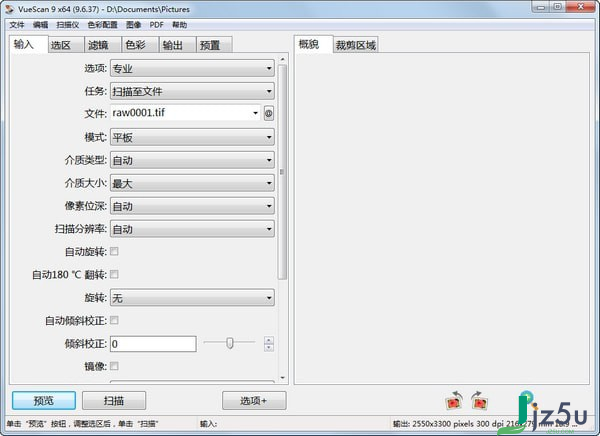
Task: Toggle the 自动旋转 checkbox
Action: click(114, 251)
